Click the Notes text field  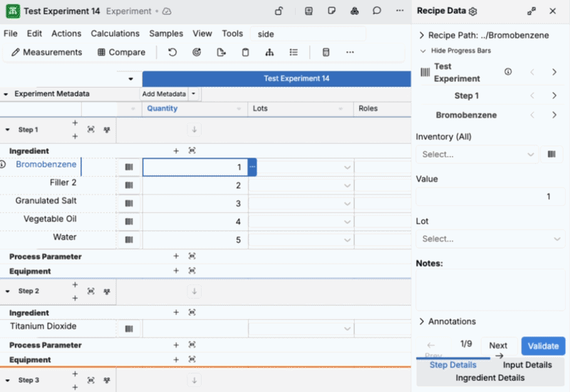coord(489,289)
